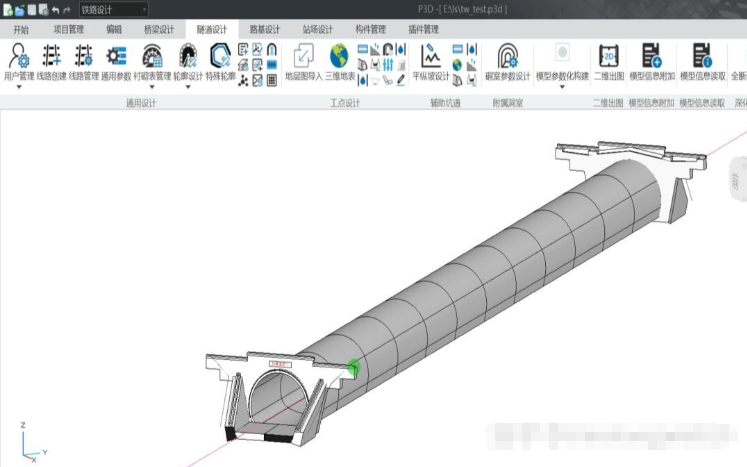This screenshot has height=467, width=747.
Task: Select the 通用参数 general parameters tool
Action: (116, 58)
